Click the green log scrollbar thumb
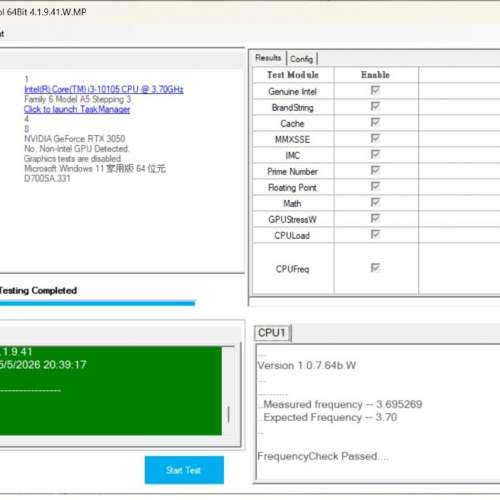The image size is (500, 500). pyautogui.click(x=228, y=414)
